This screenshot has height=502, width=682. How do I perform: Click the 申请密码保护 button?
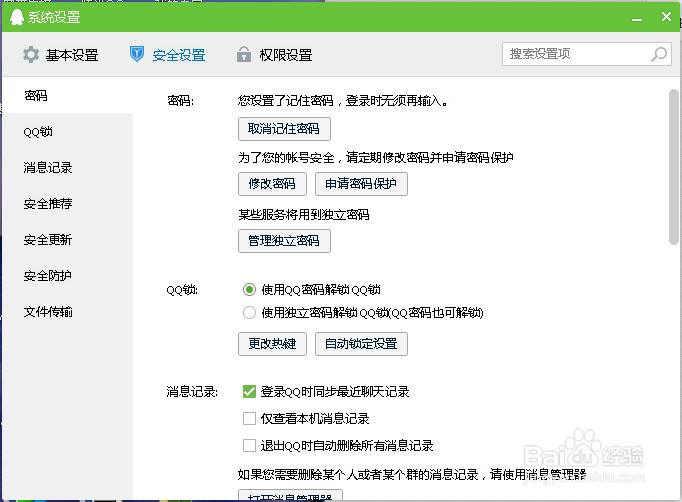(361, 184)
